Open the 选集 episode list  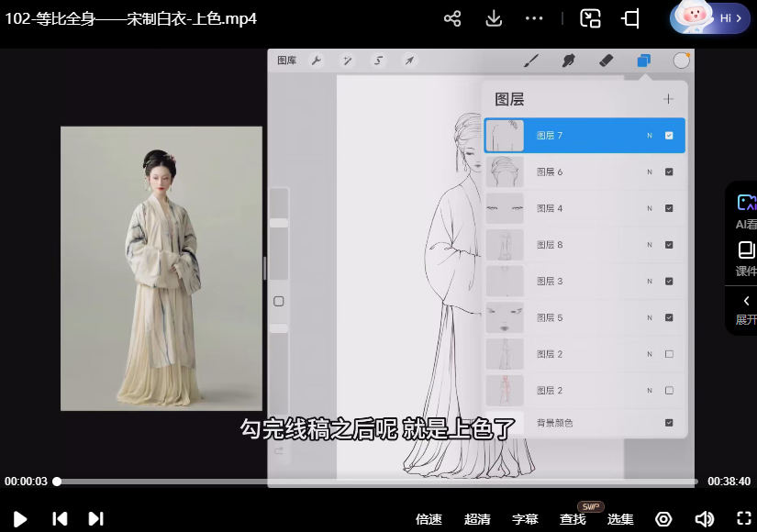pyautogui.click(x=620, y=519)
